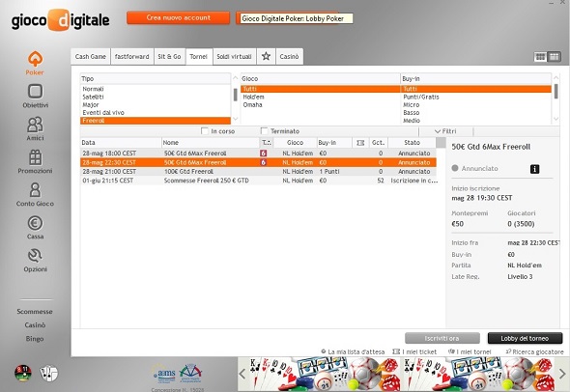Open Ricerca giocatore link

[534, 351]
